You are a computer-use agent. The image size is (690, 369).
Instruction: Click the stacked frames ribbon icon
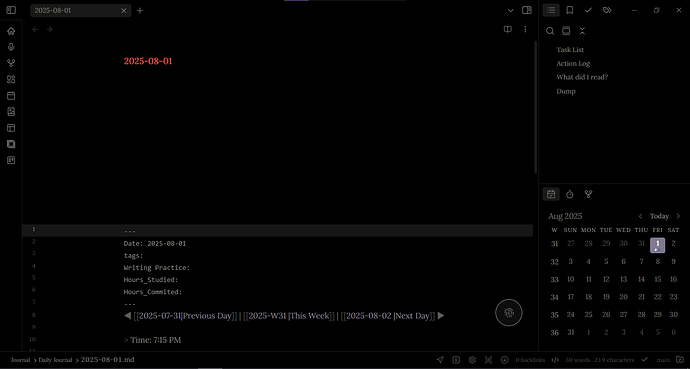coord(11,144)
